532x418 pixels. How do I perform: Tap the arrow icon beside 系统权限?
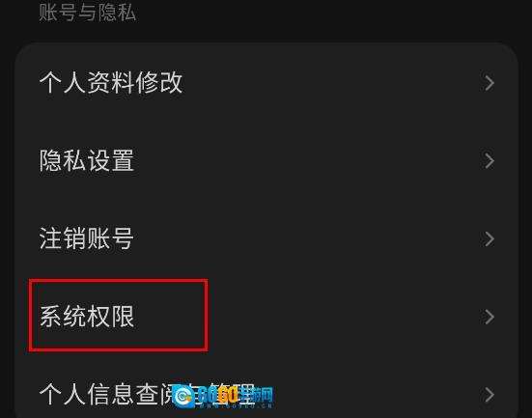click(490, 317)
